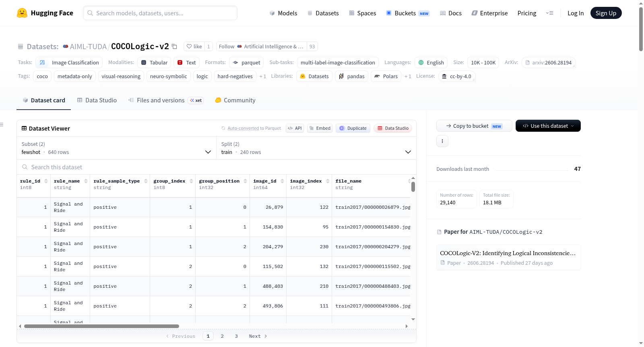Open the Spaces navigation item
The height and width of the screenshot is (347, 644).
(362, 13)
